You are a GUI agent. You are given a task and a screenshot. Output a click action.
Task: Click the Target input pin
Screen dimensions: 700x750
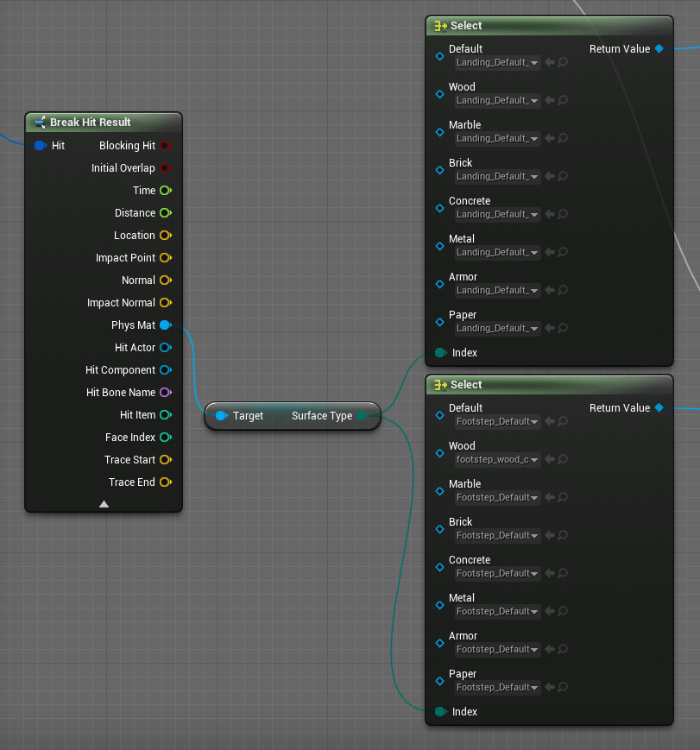click(x=221, y=416)
